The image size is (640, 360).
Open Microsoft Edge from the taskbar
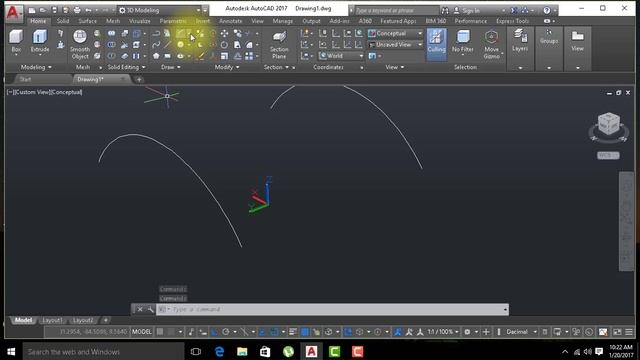219,351
